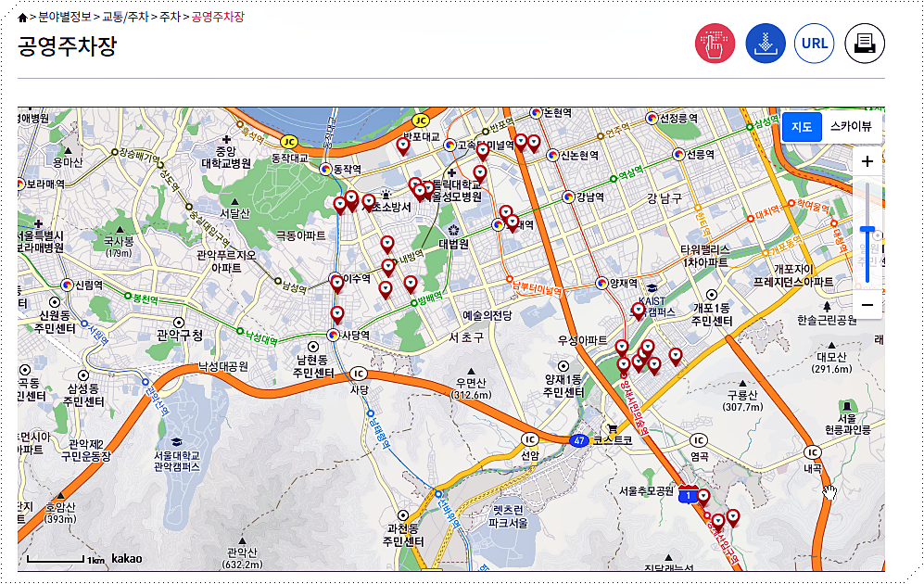Click 관악구청 label on map
The height and width of the screenshot is (584, 924).
coord(180,336)
